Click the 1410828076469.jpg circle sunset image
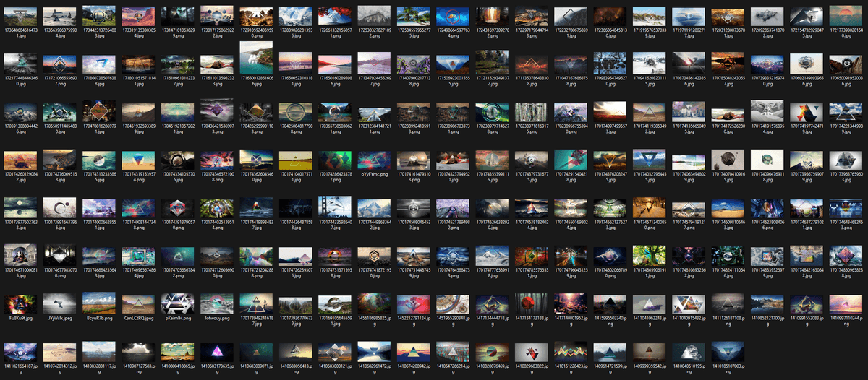Image resolution: width=868 pixels, height=380 pixels. (x=489, y=352)
